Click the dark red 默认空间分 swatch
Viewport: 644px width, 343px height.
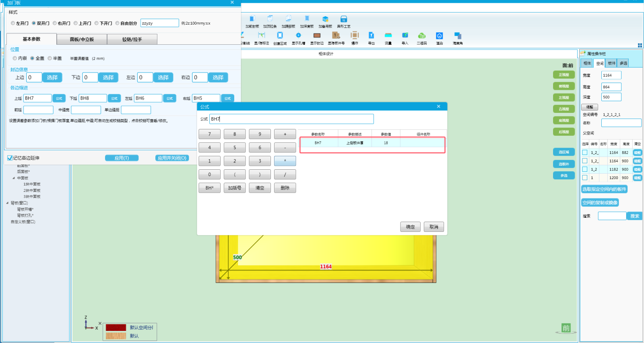[116, 327]
